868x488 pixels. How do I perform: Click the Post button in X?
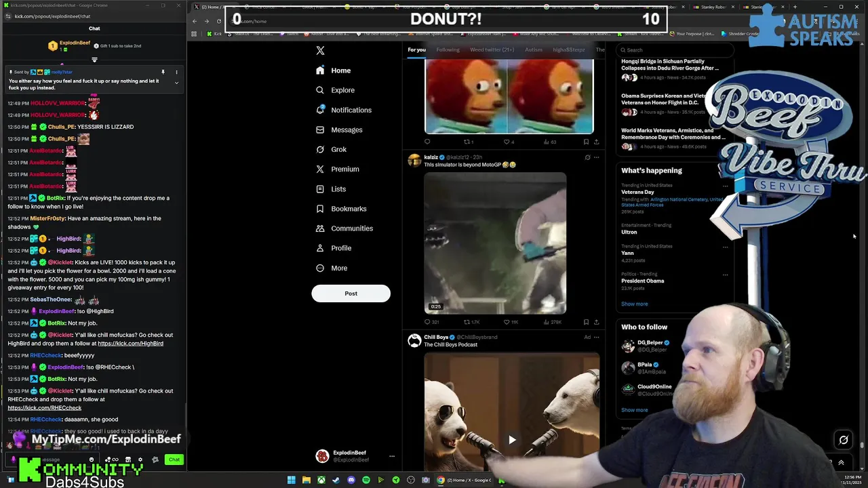(x=351, y=293)
